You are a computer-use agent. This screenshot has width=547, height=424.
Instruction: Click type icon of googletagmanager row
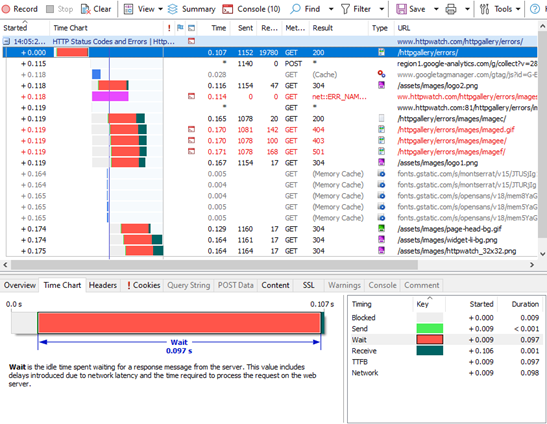click(381, 74)
